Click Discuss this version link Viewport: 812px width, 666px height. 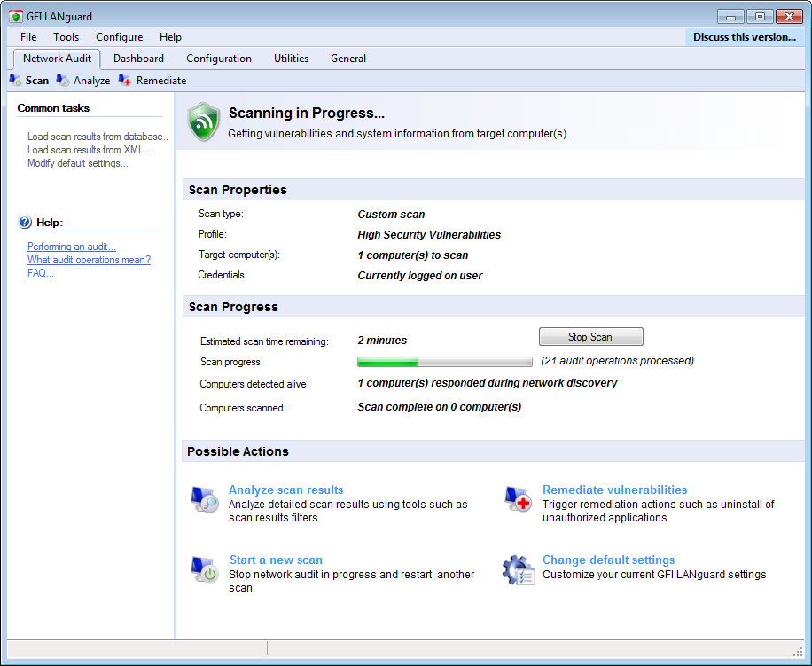(745, 37)
